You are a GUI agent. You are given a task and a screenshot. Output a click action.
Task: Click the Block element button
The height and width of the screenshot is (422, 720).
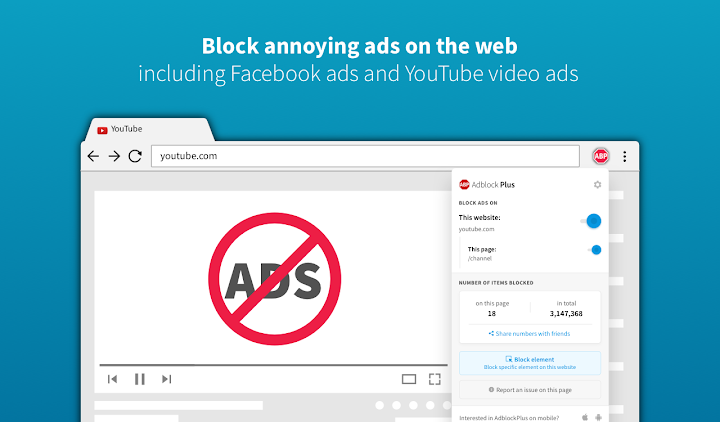click(x=530, y=363)
